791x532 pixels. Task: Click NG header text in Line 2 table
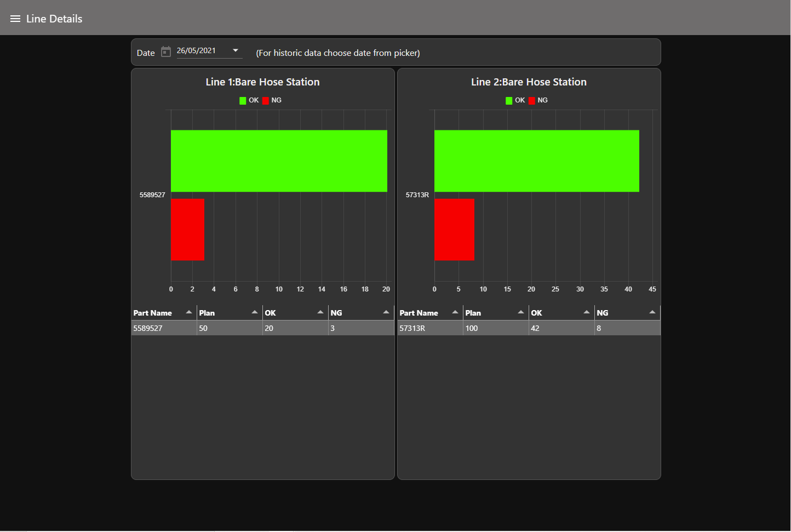[x=603, y=313]
